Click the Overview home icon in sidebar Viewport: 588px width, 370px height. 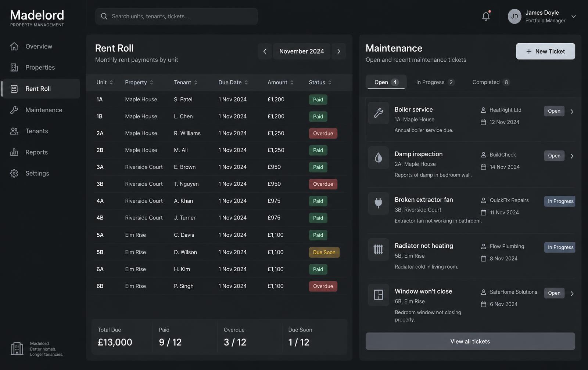tap(14, 46)
